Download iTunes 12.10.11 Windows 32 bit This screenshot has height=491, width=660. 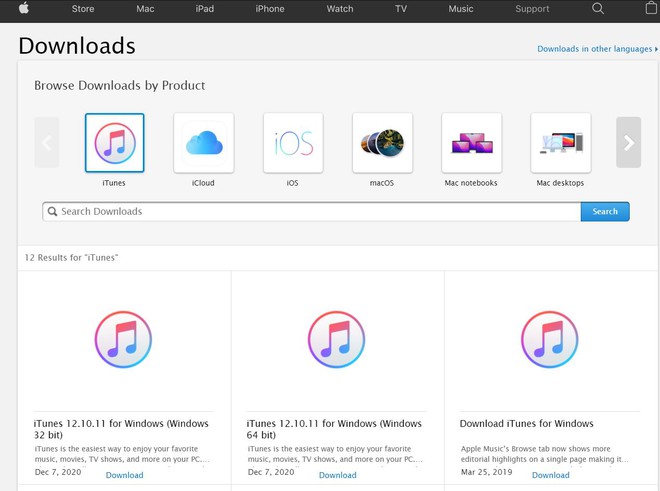[x=124, y=475]
